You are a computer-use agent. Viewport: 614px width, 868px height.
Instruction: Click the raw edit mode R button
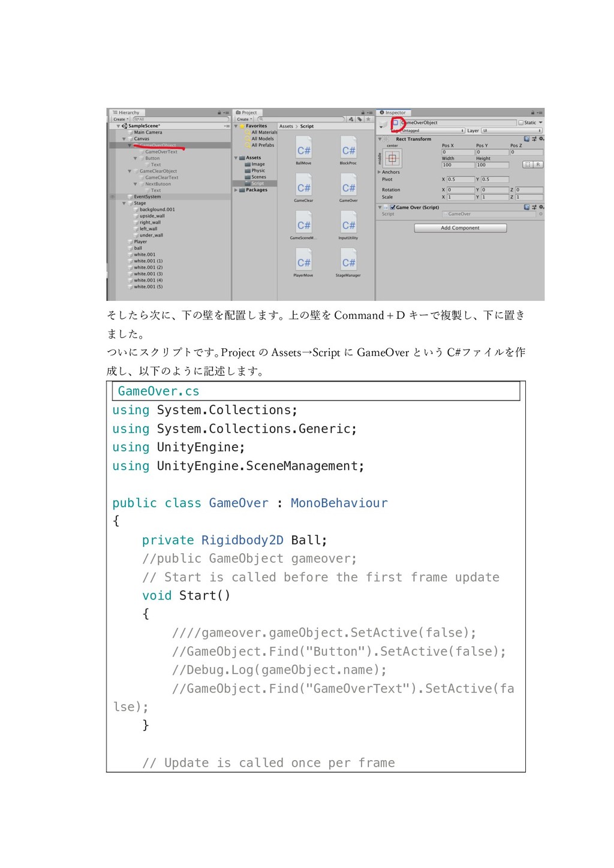[x=538, y=164]
